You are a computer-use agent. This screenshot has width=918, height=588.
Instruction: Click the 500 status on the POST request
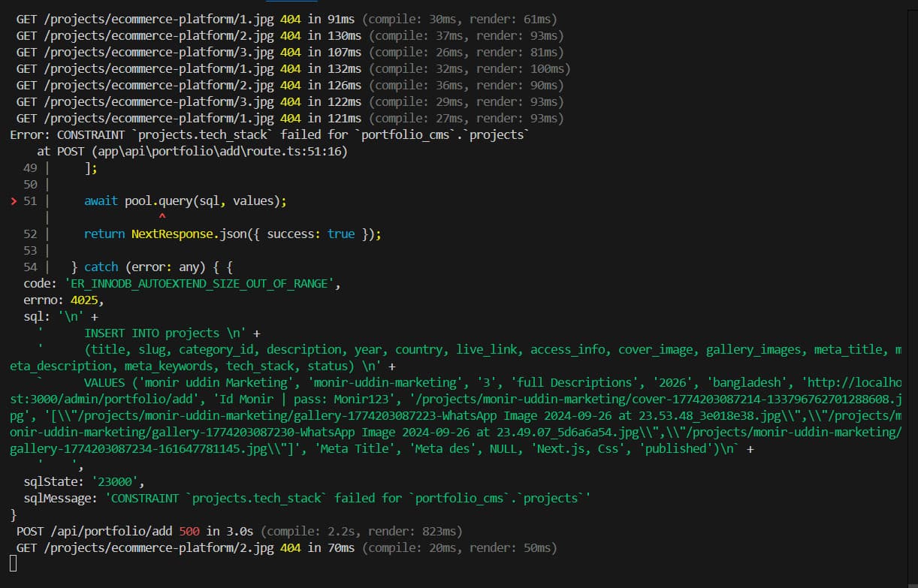click(189, 531)
